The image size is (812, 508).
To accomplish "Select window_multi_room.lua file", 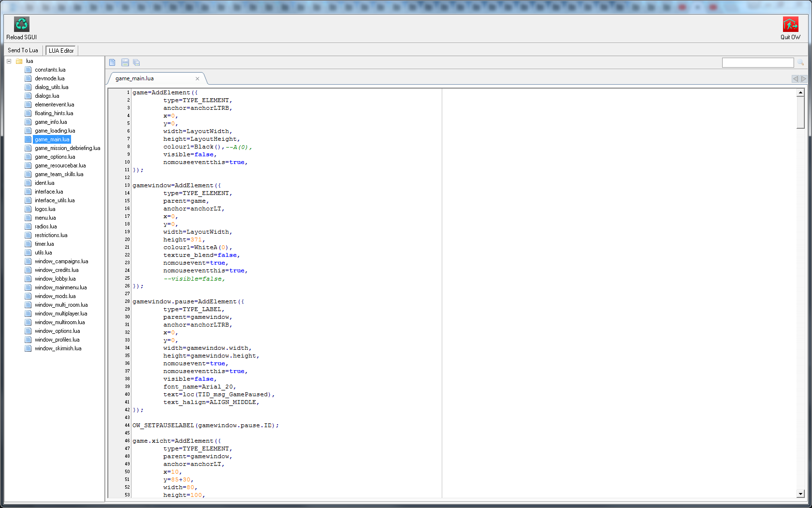I will (61, 305).
